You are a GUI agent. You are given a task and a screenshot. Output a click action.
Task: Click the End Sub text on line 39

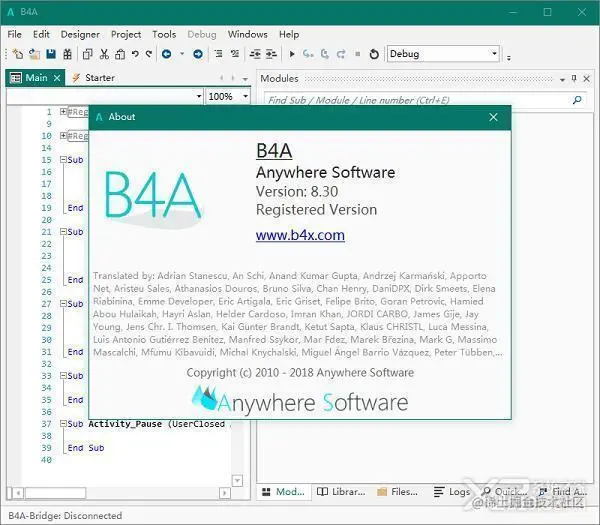click(86, 448)
